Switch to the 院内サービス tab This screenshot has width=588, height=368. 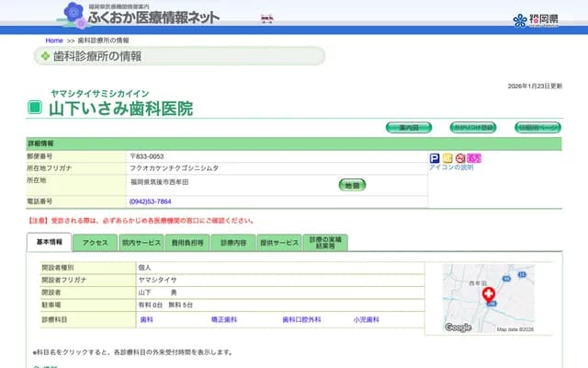(141, 243)
